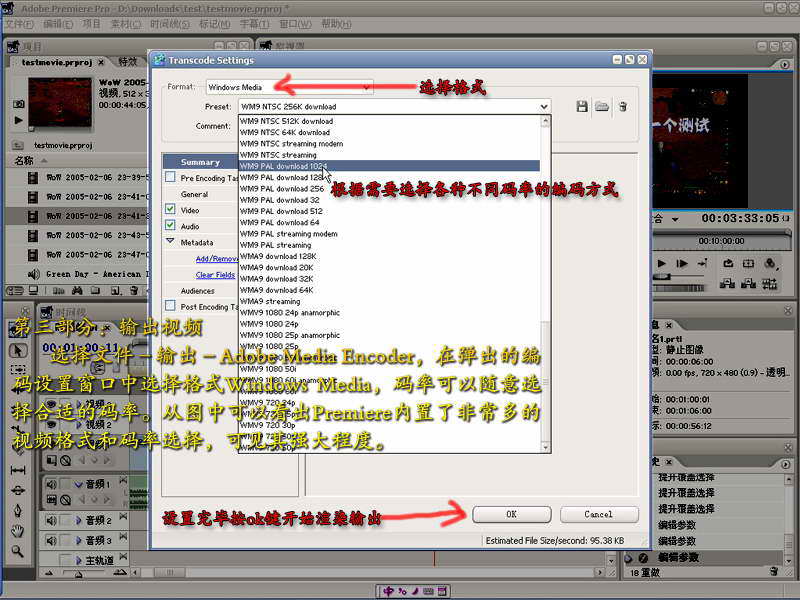Expand the 主轨道 master track

[79, 560]
